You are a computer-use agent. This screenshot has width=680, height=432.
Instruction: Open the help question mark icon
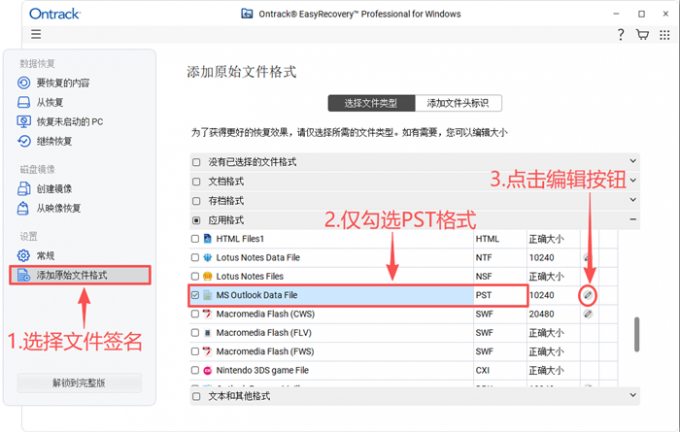[621, 34]
